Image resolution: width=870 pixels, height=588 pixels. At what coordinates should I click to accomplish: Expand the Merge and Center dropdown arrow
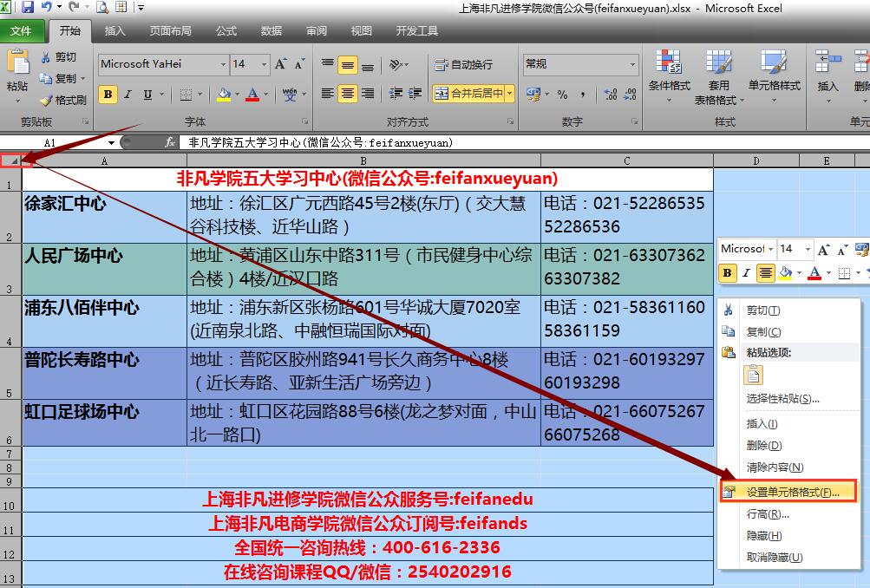[510, 93]
